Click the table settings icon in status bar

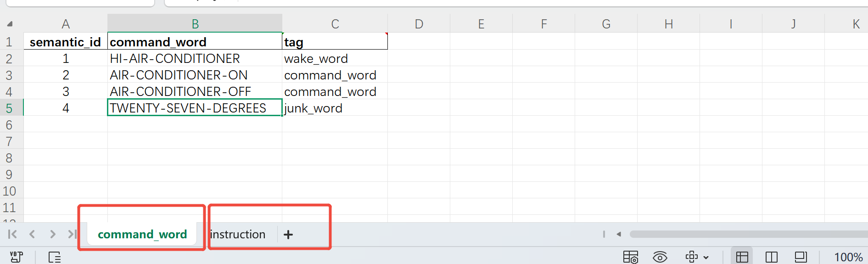630,257
